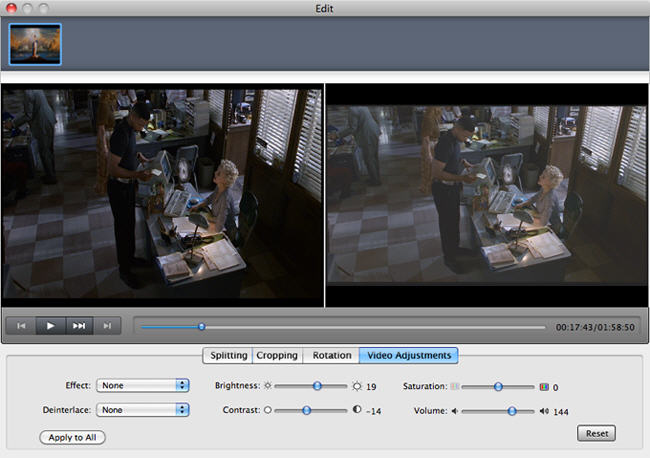Image resolution: width=650 pixels, height=458 pixels.
Task: Click the Apply to All button
Action: click(x=72, y=437)
